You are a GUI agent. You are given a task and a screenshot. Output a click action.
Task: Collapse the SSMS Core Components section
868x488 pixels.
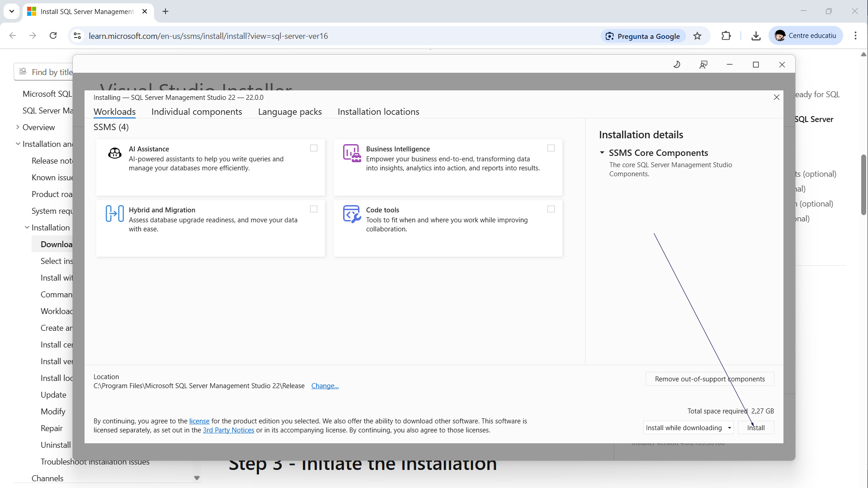[x=602, y=153]
